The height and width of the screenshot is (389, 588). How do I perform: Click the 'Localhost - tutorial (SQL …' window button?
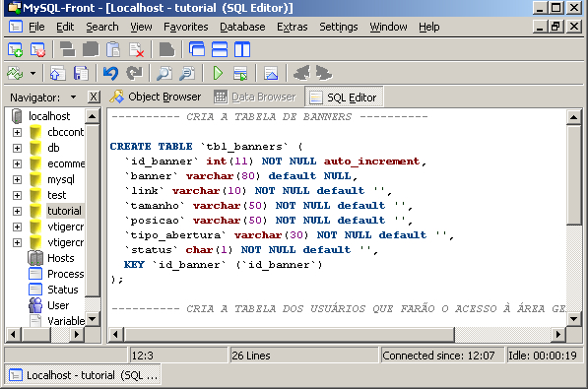point(83,375)
